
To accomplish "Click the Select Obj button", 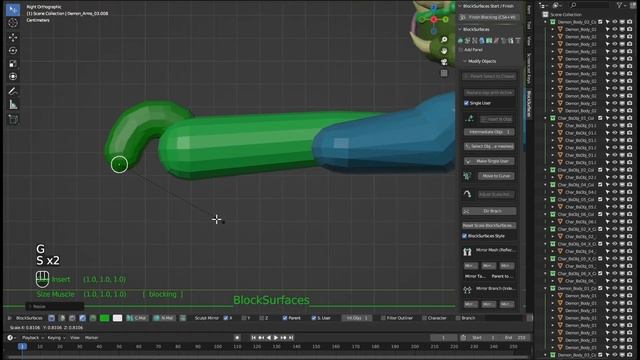I will [489, 147].
